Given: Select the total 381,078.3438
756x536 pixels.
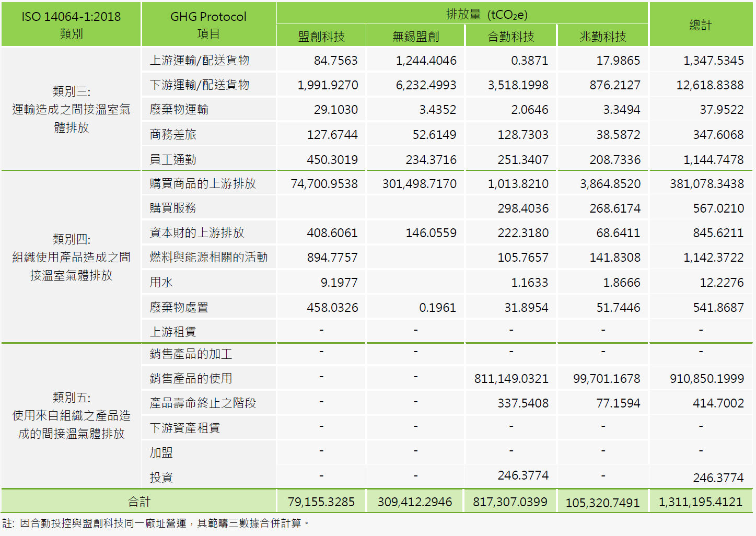Looking at the screenshot, I should click(706, 184).
